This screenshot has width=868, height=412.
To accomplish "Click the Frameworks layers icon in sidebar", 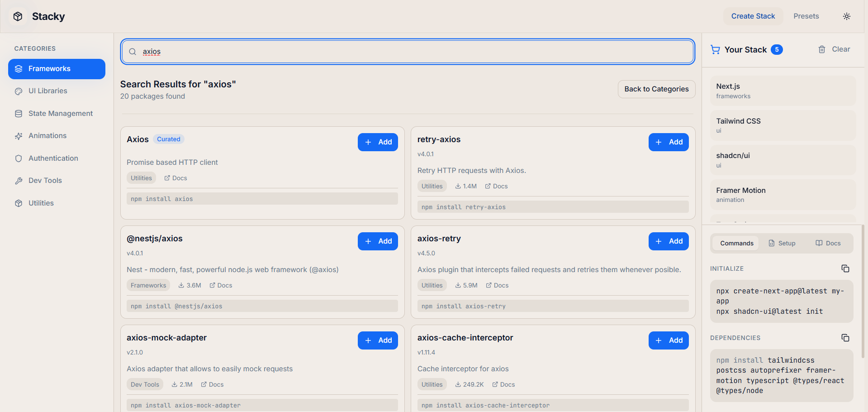I will pos(19,69).
